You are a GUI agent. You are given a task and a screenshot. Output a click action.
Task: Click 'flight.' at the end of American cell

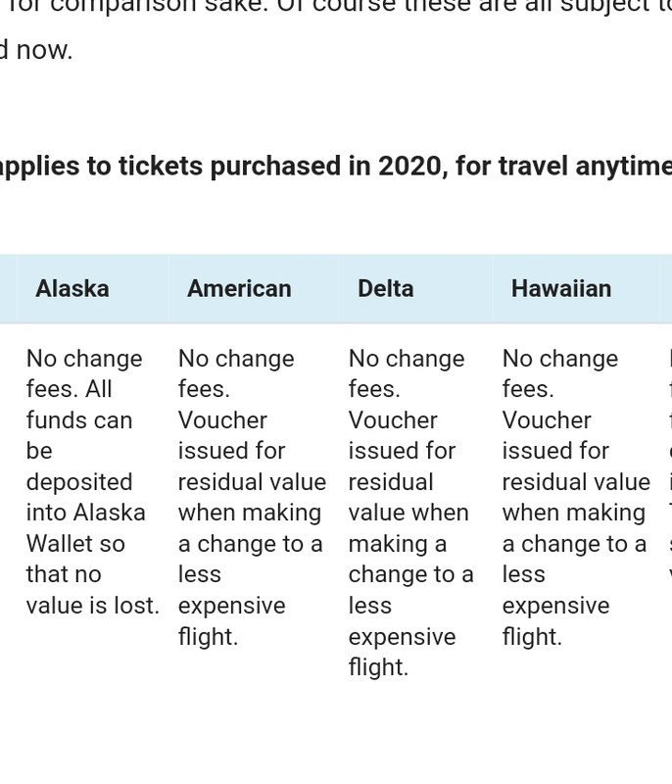point(208,636)
